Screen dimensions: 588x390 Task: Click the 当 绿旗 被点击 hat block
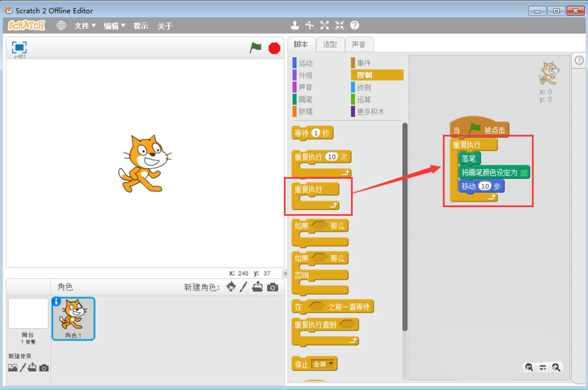(x=479, y=128)
